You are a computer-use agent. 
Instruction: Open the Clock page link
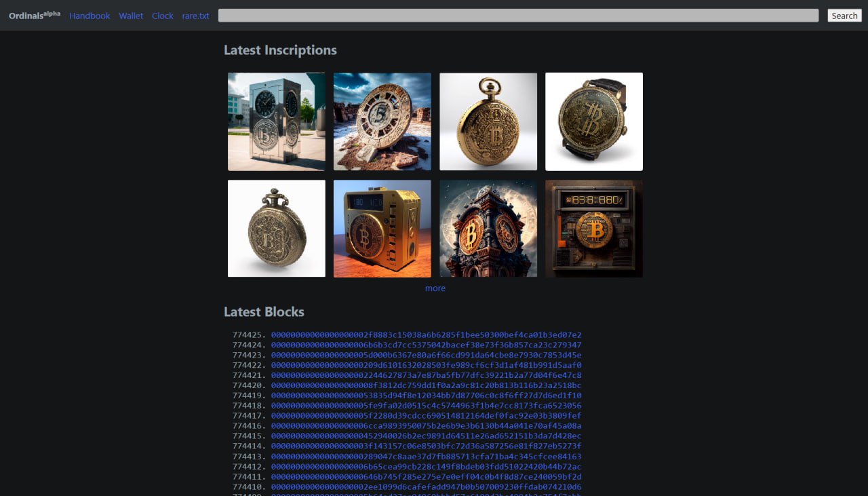click(x=163, y=16)
